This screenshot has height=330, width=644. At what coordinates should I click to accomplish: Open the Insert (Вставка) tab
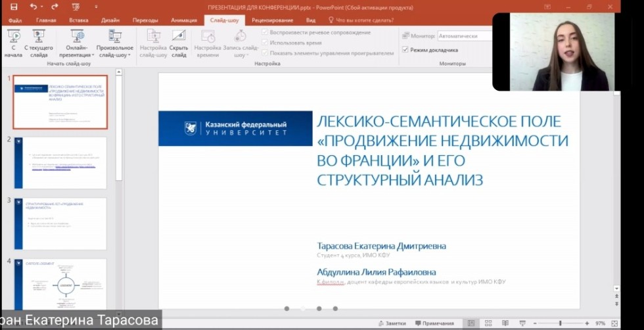(78, 20)
